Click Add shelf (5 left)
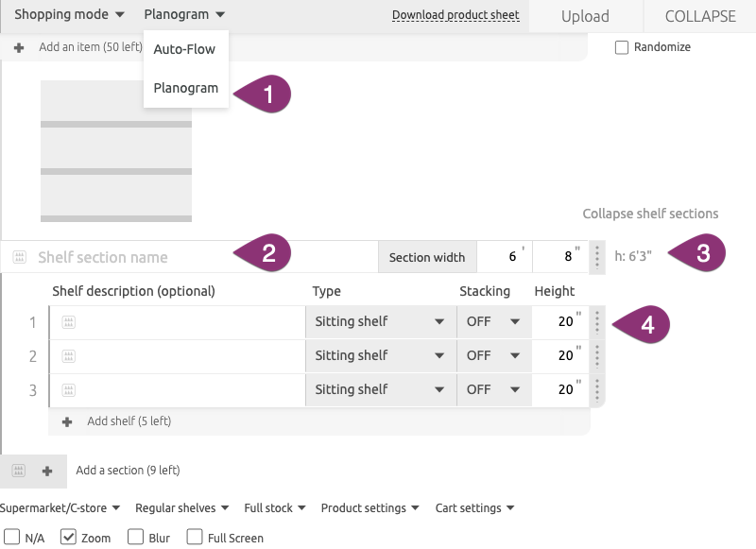 [x=129, y=421]
